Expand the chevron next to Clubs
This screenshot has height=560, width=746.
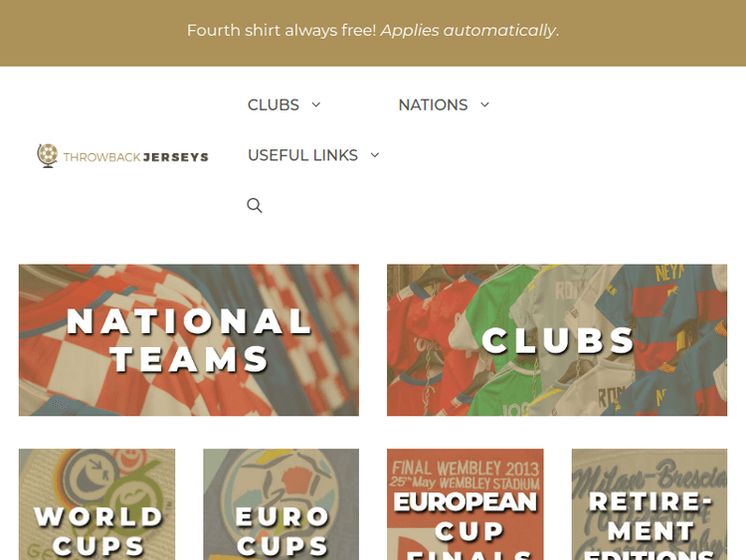click(316, 104)
